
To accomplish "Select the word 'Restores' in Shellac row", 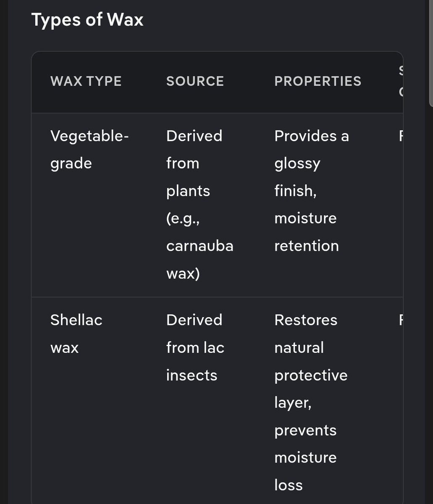I will tap(306, 320).
